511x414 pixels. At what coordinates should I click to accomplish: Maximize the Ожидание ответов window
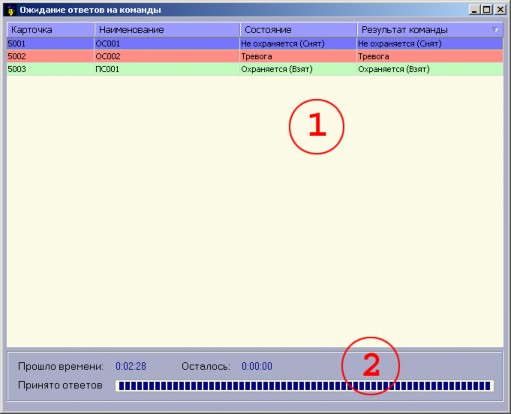click(x=487, y=10)
